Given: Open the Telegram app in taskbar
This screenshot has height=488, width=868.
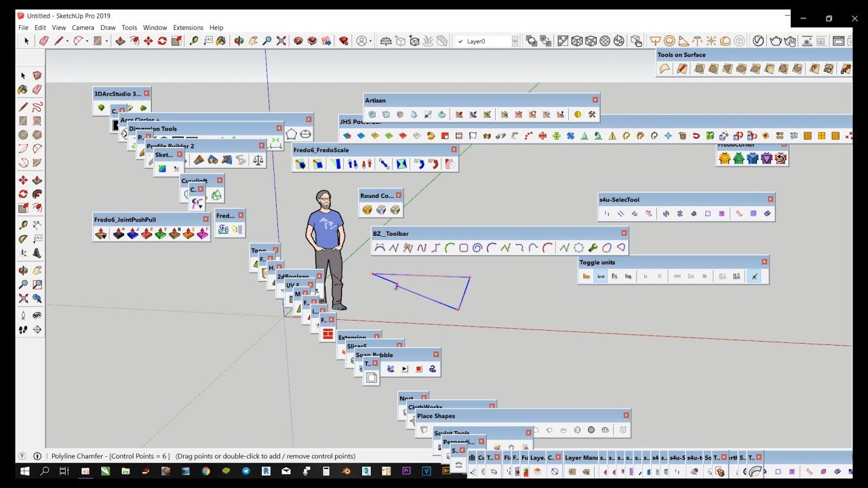Looking at the screenshot, I should tap(245, 470).
